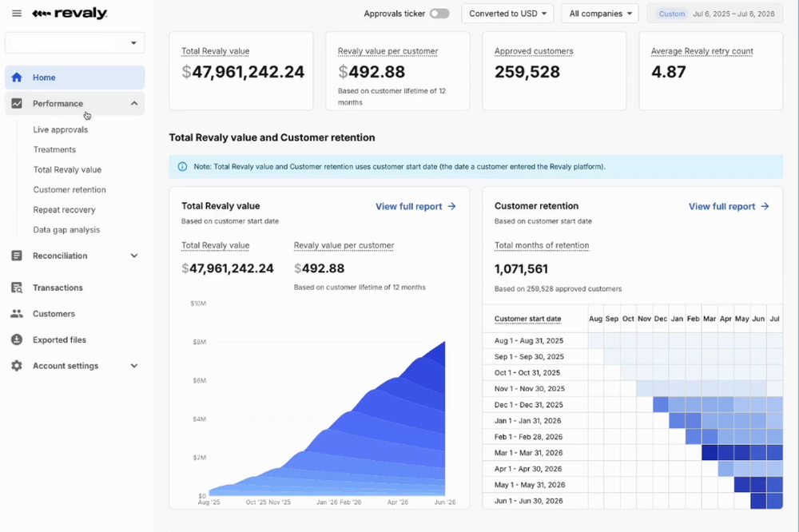Click the Reconciliation document icon
Image resolution: width=799 pixels, height=532 pixels.
pyautogui.click(x=17, y=256)
